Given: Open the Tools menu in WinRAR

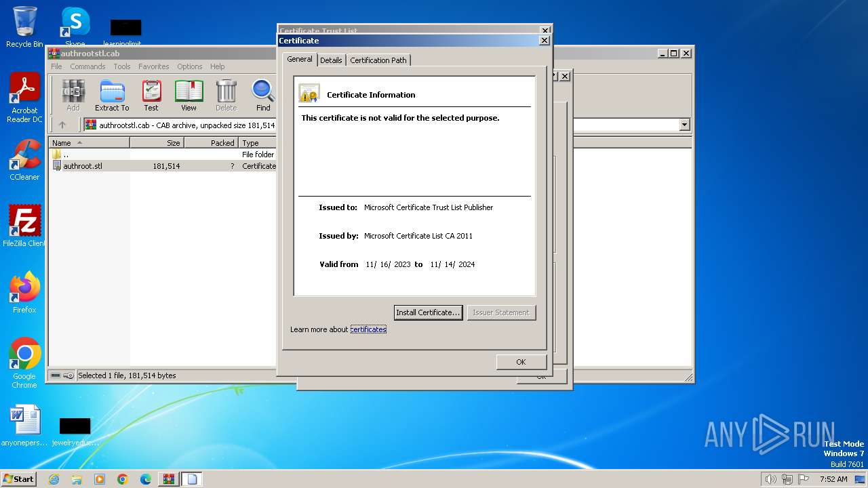Looking at the screenshot, I should (122, 66).
